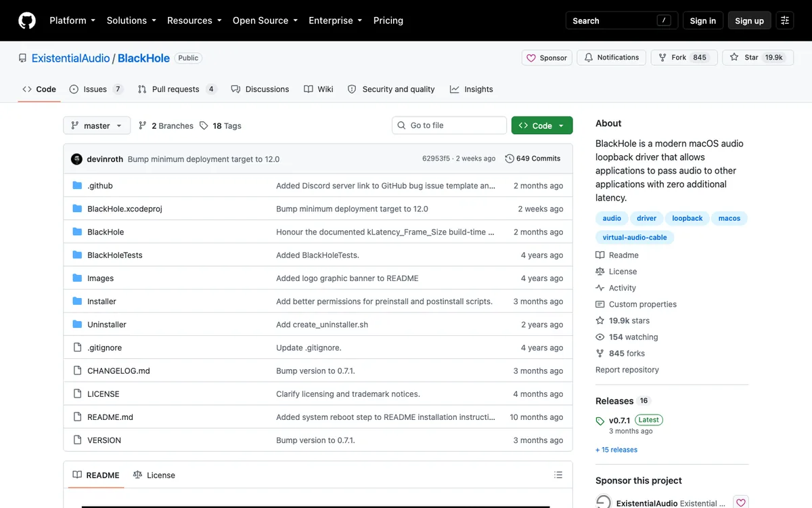Image resolution: width=812 pixels, height=508 pixels.
Task: Click the Report repository link
Action: pos(627,370)
